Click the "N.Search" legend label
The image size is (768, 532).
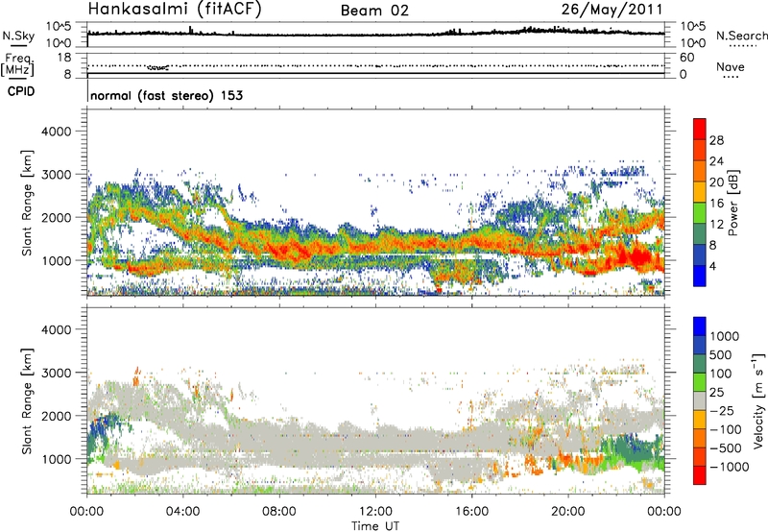[741, 36]
